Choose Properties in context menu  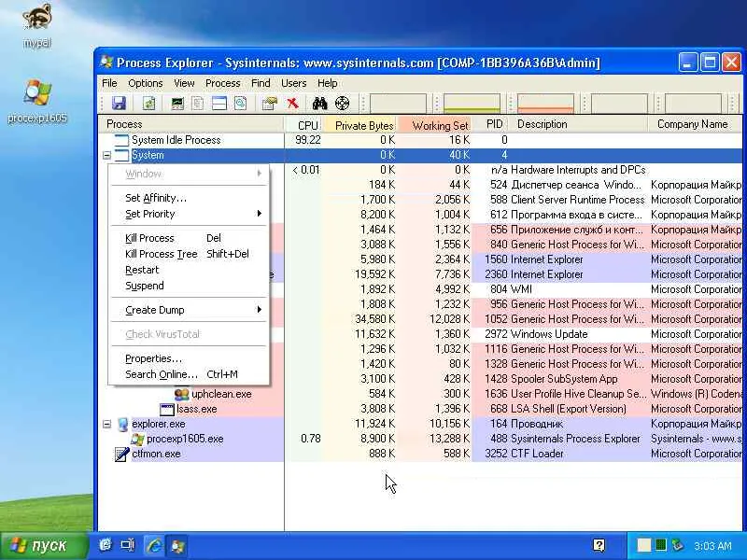(x=189, y=358)
